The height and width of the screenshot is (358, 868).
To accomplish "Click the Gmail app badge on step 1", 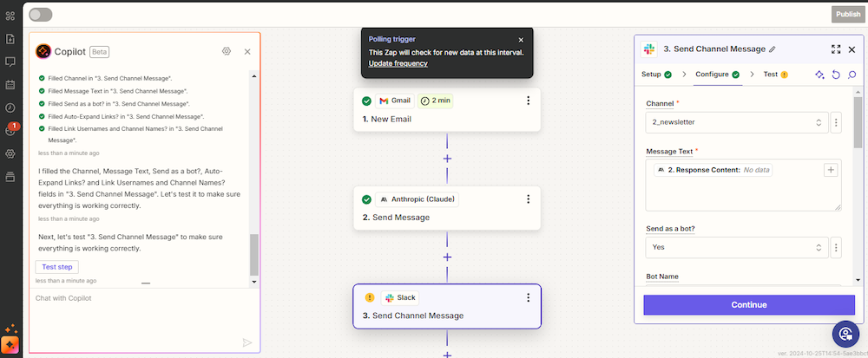I will tap(395, 101).
